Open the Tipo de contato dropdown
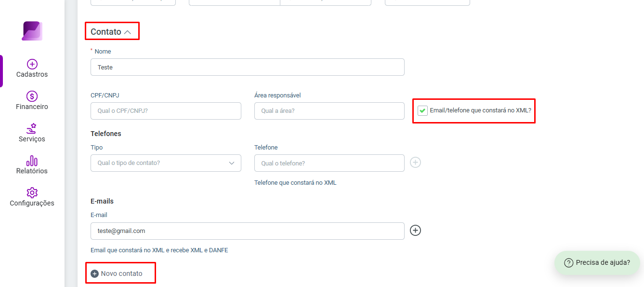 pos(166,163)
